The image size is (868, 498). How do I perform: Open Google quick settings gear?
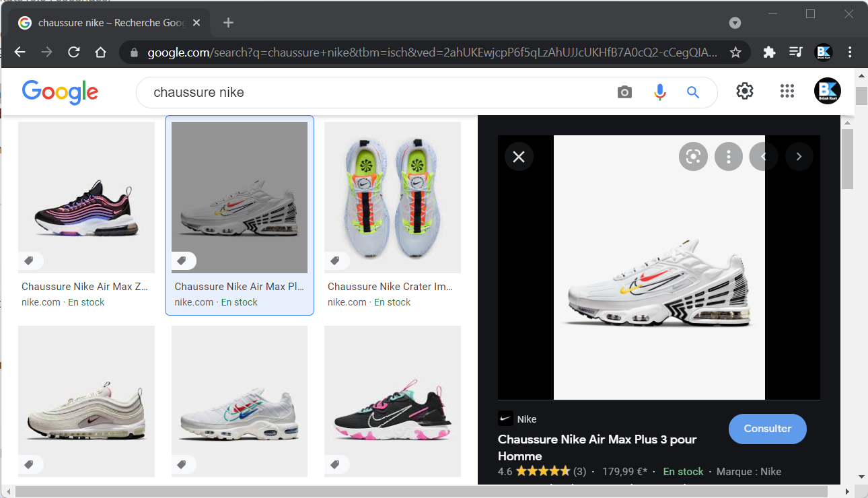(x=745, y=91)
